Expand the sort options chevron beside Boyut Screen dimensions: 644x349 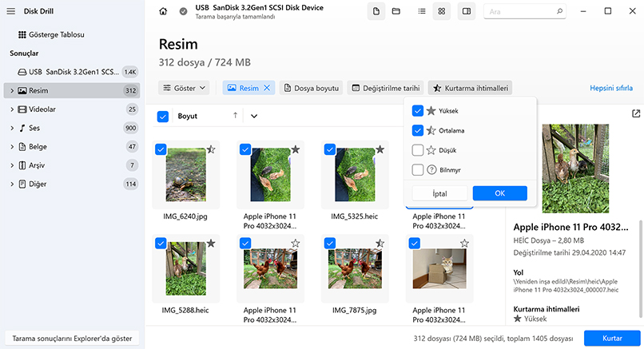254,116
